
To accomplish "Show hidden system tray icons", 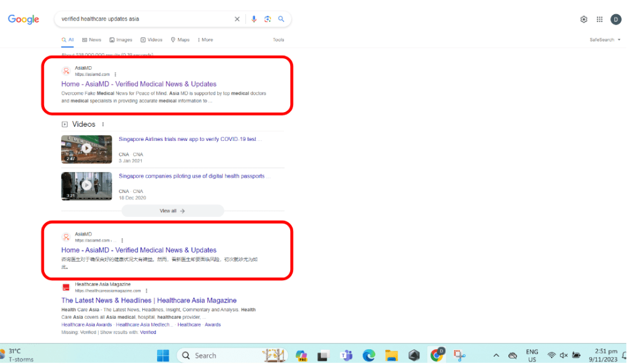I will [496, 355].
